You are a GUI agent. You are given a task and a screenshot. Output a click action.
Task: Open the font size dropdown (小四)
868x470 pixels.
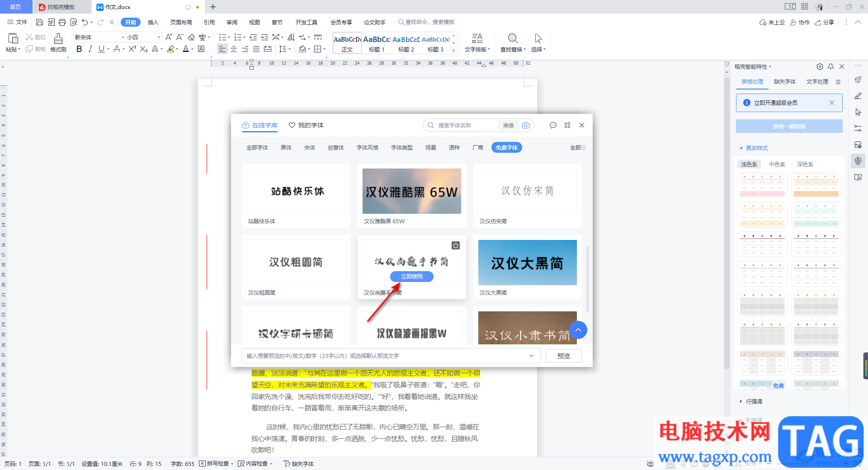[x=159, y=37]
